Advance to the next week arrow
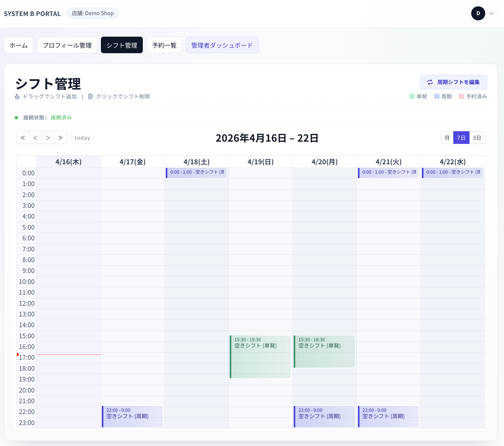 pyautogui.click(x=48, y=138)
